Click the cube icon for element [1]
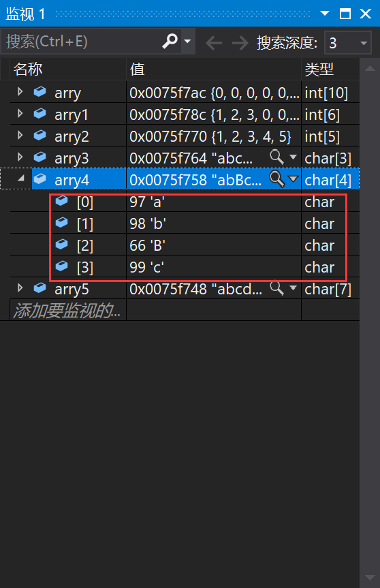Viewport: 380px width, 588px height. pos(62,222)
